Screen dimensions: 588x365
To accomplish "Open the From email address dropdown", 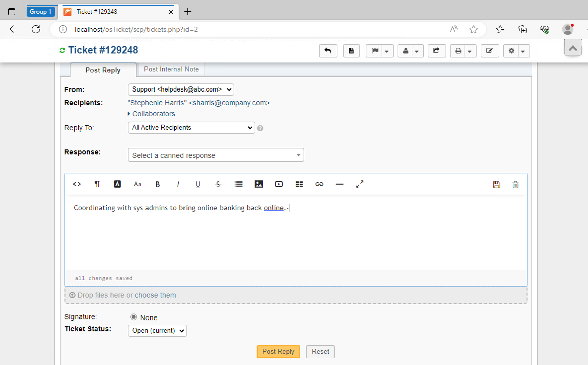I will coord(181,89).
